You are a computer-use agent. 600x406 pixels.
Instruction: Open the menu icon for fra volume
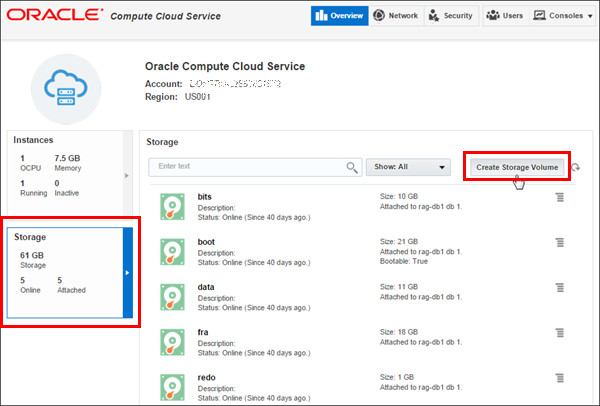coord(560,333)
